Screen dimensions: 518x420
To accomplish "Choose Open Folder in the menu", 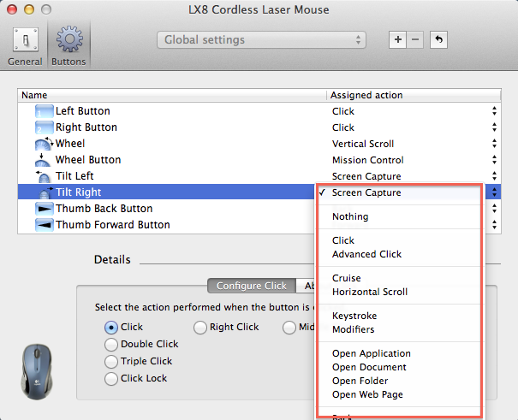I will tap(399, 381).
